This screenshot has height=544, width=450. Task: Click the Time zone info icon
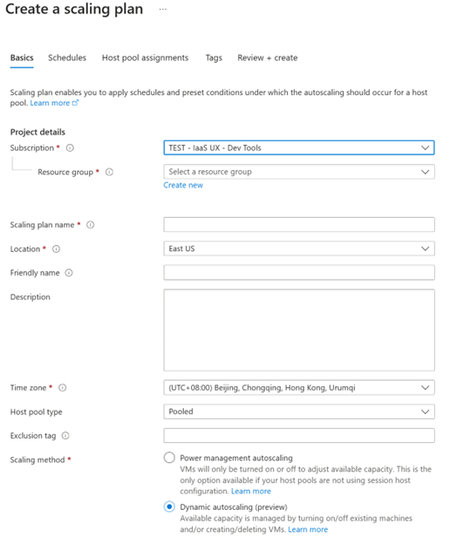[x=62, y=388]
